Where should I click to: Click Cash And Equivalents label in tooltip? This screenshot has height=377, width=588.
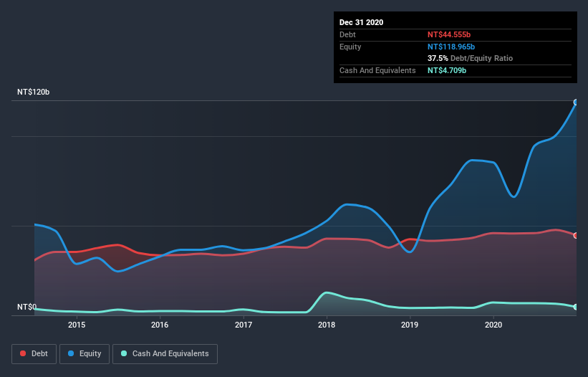coord(377,70)
